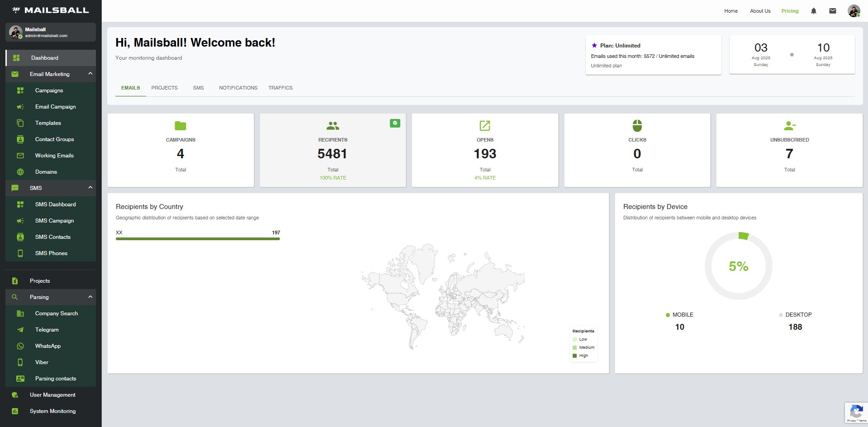Click the Pricing menu link

coord(790,11)
